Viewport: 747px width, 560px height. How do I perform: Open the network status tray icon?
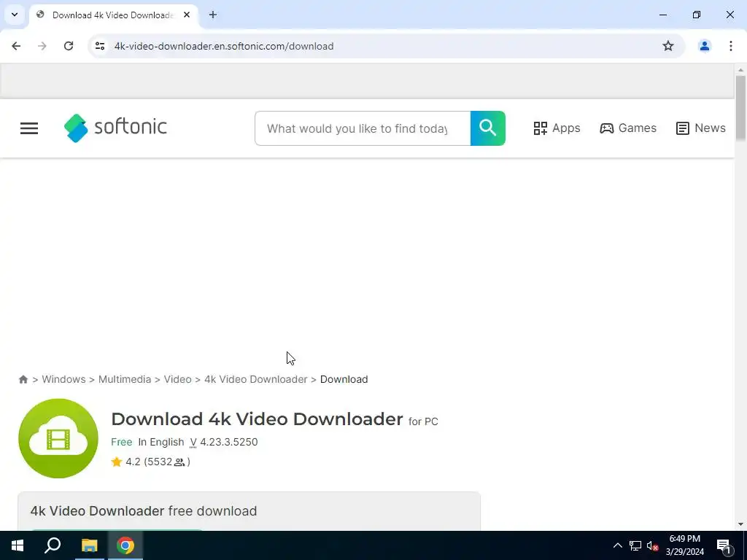click(635, 545)
